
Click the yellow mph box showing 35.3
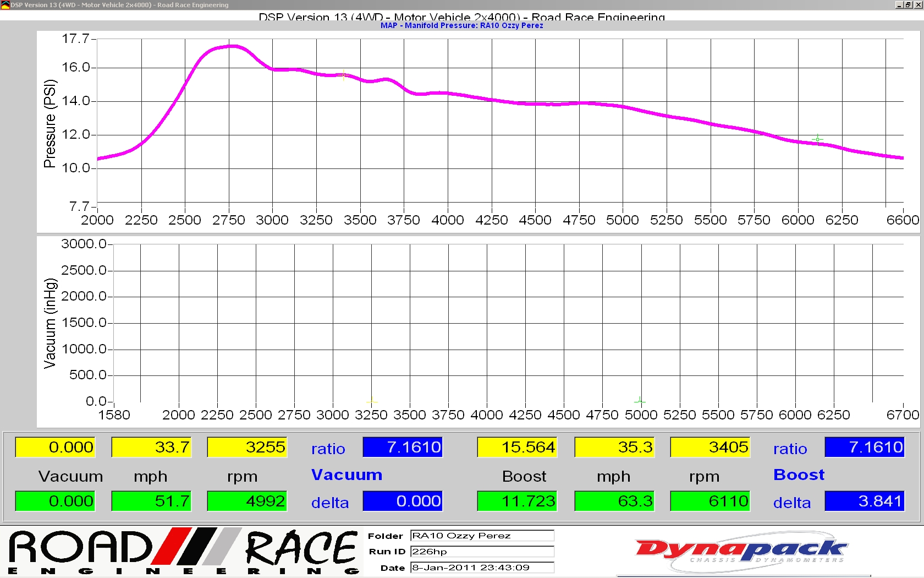pos(614,447)
